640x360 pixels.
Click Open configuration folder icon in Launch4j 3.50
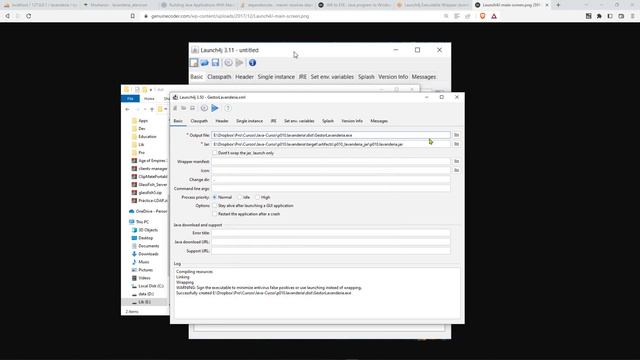tap(184, 108)
